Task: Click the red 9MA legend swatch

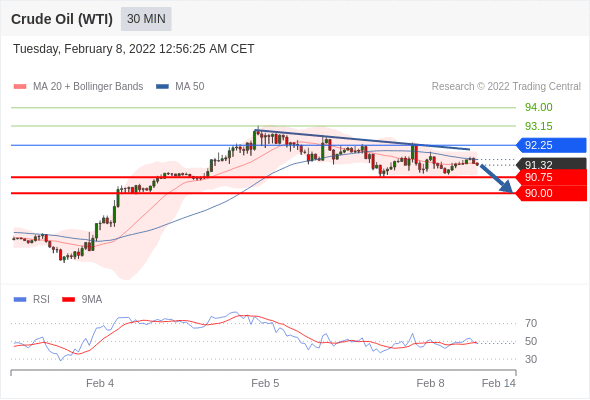Action: [68, 300]
